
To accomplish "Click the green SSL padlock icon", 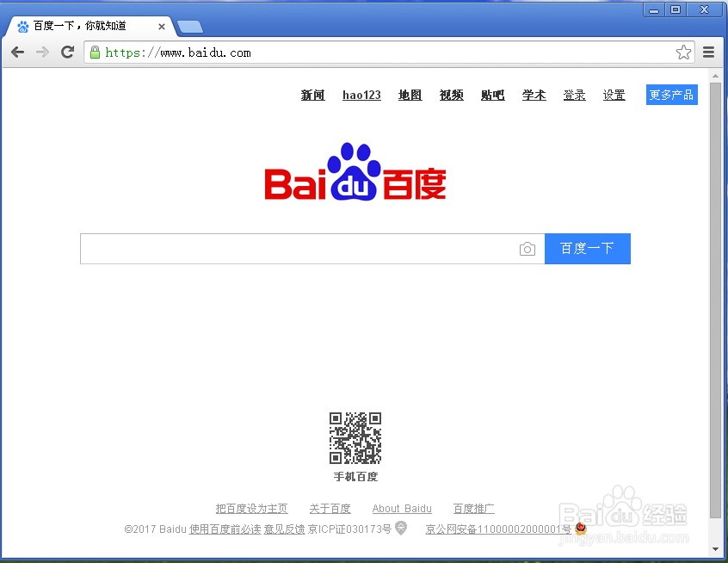I will pos(95,52).
